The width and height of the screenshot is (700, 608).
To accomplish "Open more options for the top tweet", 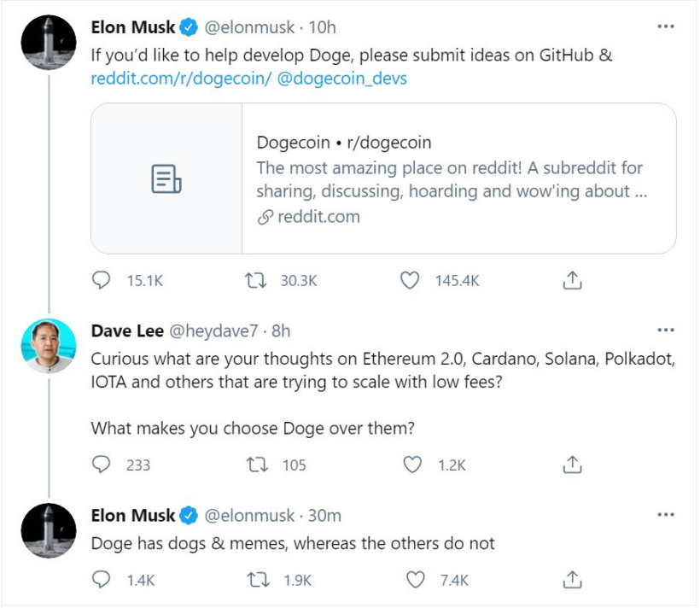I will 666,26.
